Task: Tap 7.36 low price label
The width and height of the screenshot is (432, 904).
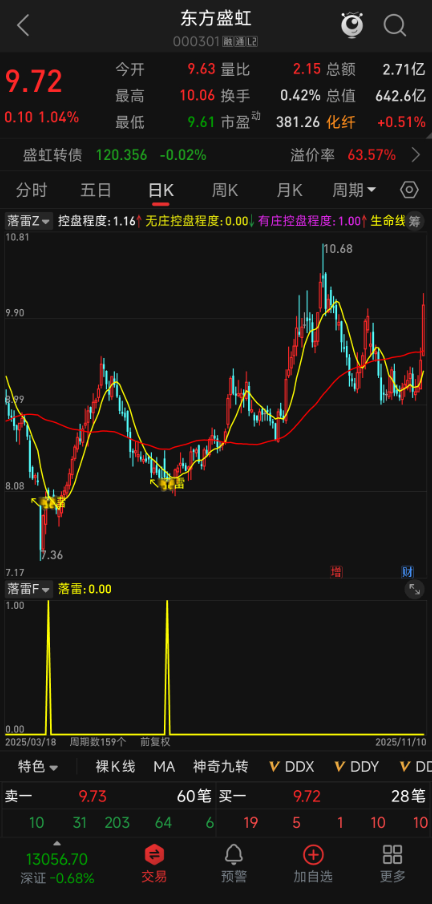Action: click(51, 555)
